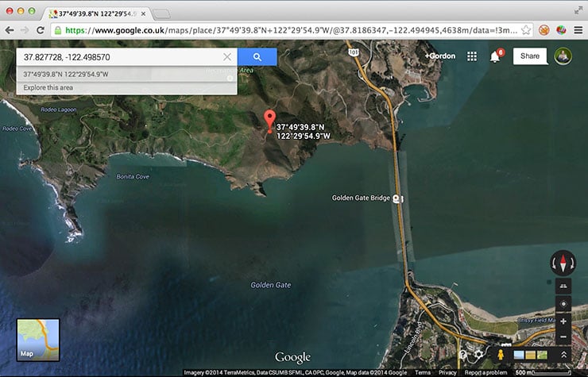Zoom out with the minus button
The image size is (588, 377).
click(x=563, y=337)
